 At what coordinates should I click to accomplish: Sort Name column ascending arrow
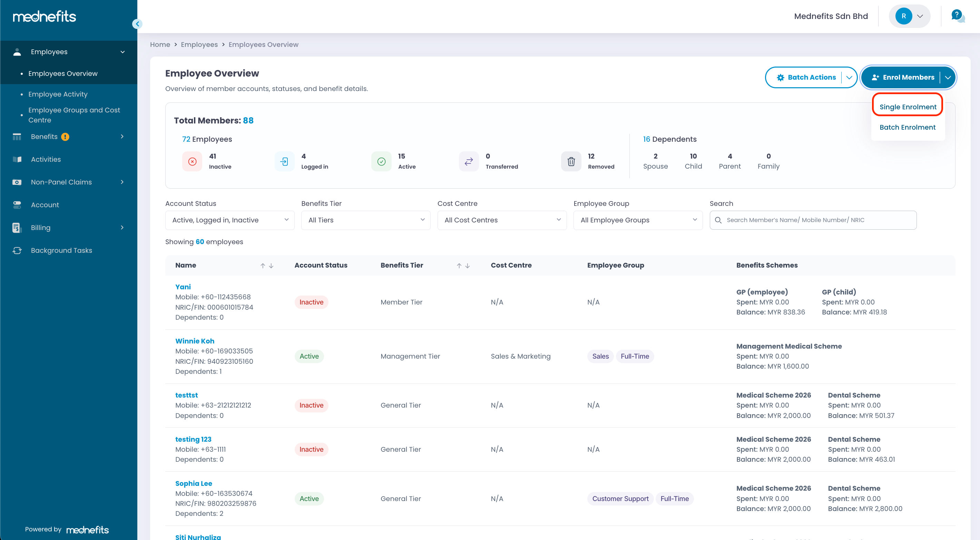263,266
